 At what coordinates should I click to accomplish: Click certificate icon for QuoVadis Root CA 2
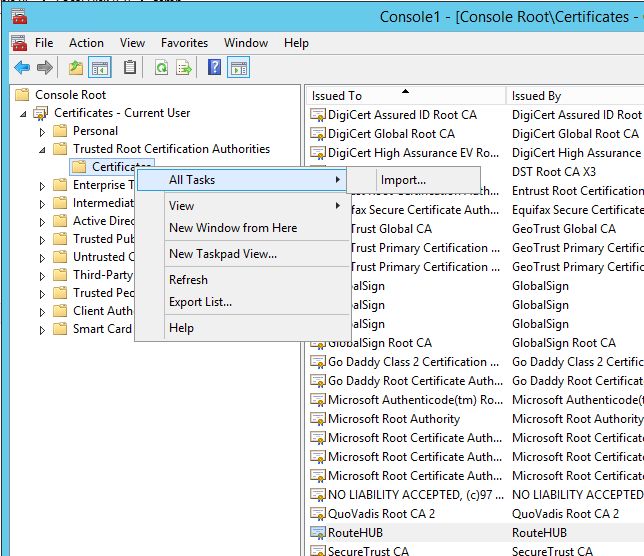[318, 514]
